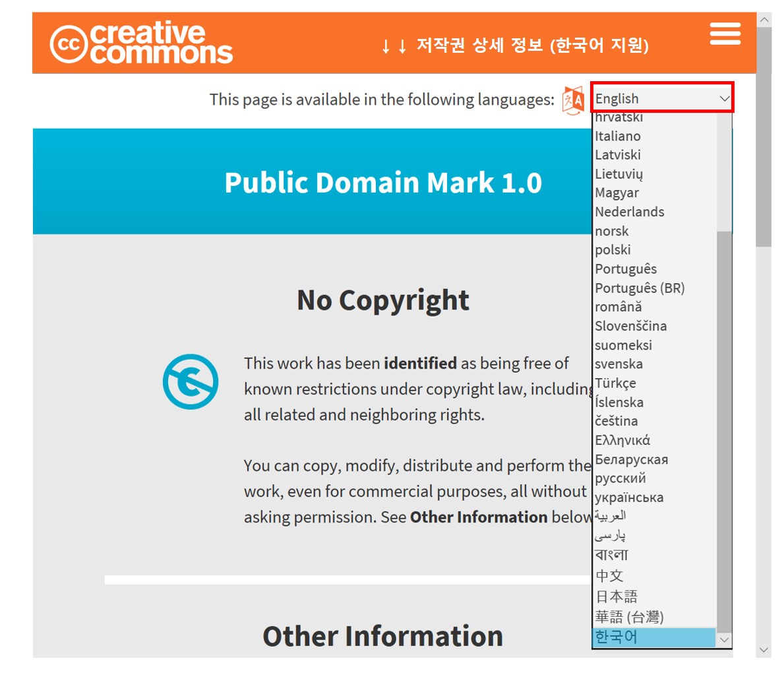This screenshot has width=784, height=677.
Task: Choose 中文 language option
Action: [x=654, y=576]
